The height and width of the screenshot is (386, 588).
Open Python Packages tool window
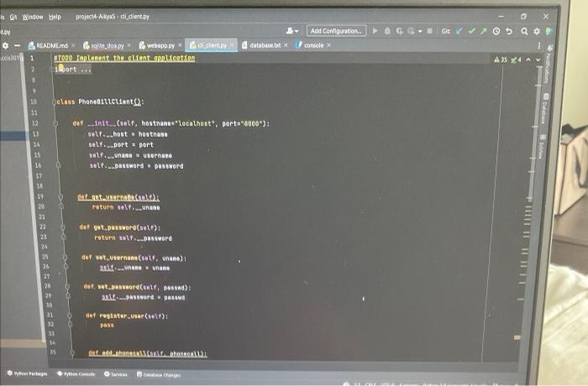pos(27,373)
